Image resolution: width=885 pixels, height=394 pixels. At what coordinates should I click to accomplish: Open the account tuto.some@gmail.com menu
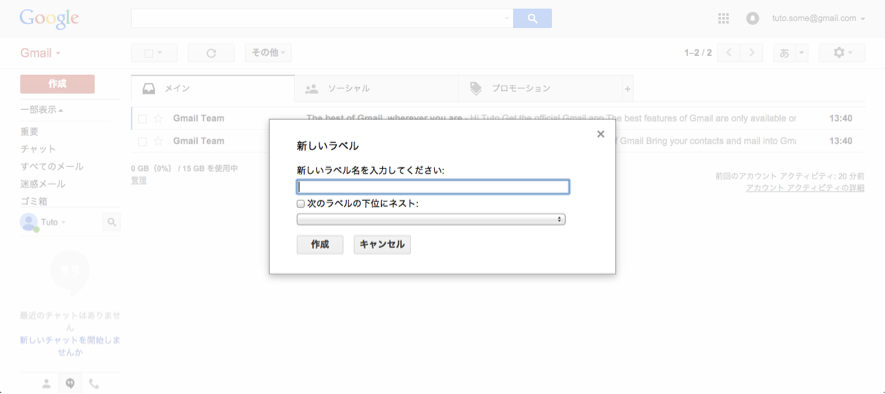pos(818,18)
